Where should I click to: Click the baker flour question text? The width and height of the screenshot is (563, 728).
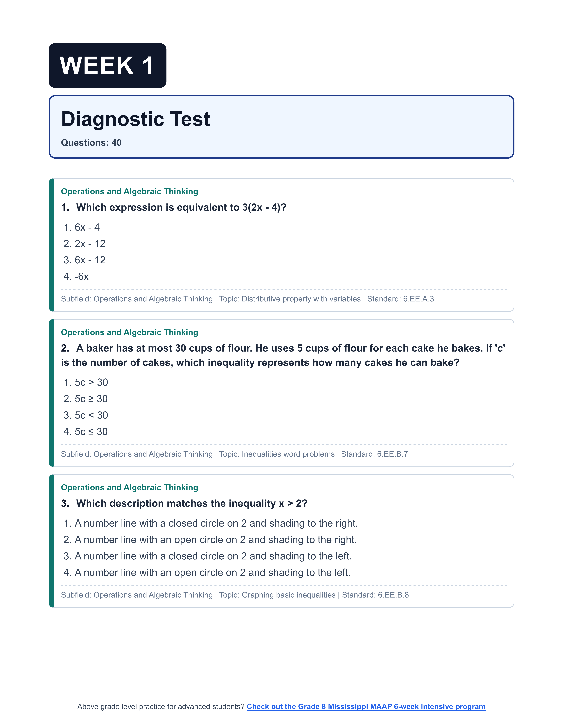pos(283,355)
